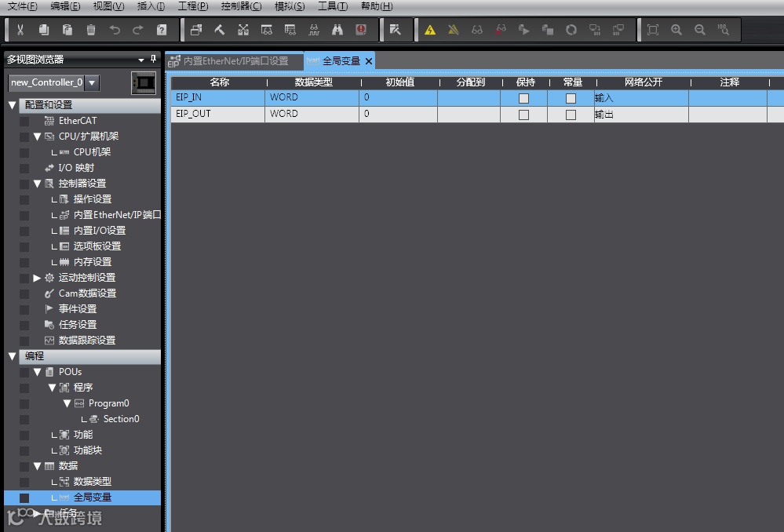
Task: Toggle the 保持 checkbox for EIP_OUT
Action: (x=523, y=115)
